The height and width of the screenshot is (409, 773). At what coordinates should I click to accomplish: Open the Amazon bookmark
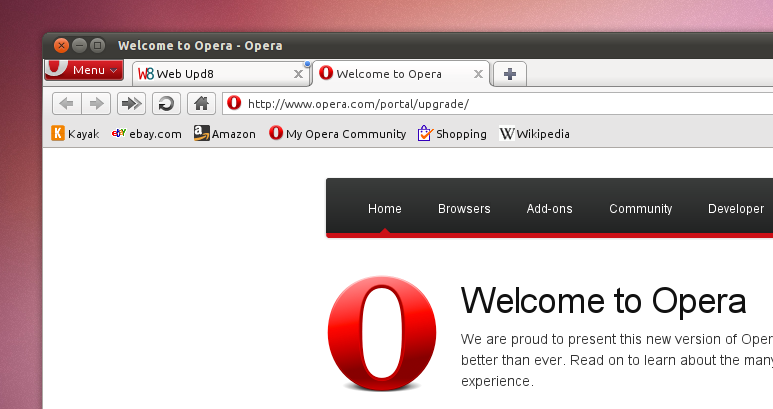pyautogui.click(x=225, y=134)
